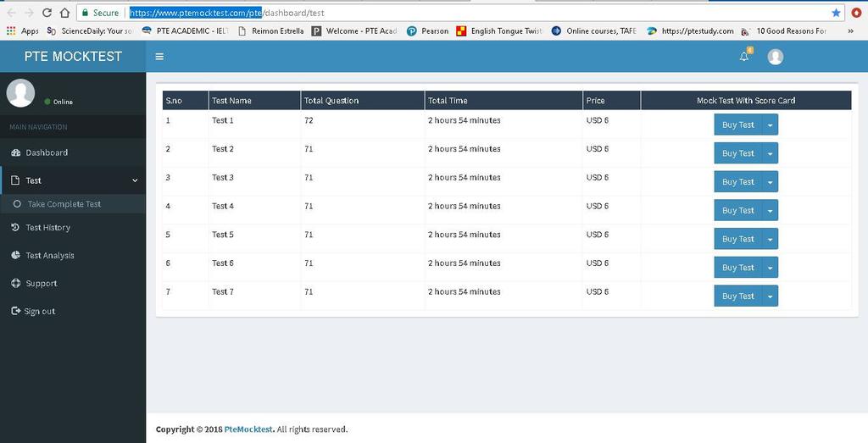Image resolution: width=868 pixels, height=443 pixels.
Task: Click the user avatar in top header
Action: tap(775, 57)
